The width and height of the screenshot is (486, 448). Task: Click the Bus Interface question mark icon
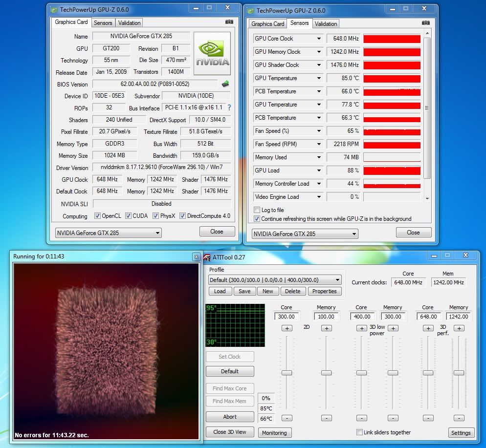(229, 107)
